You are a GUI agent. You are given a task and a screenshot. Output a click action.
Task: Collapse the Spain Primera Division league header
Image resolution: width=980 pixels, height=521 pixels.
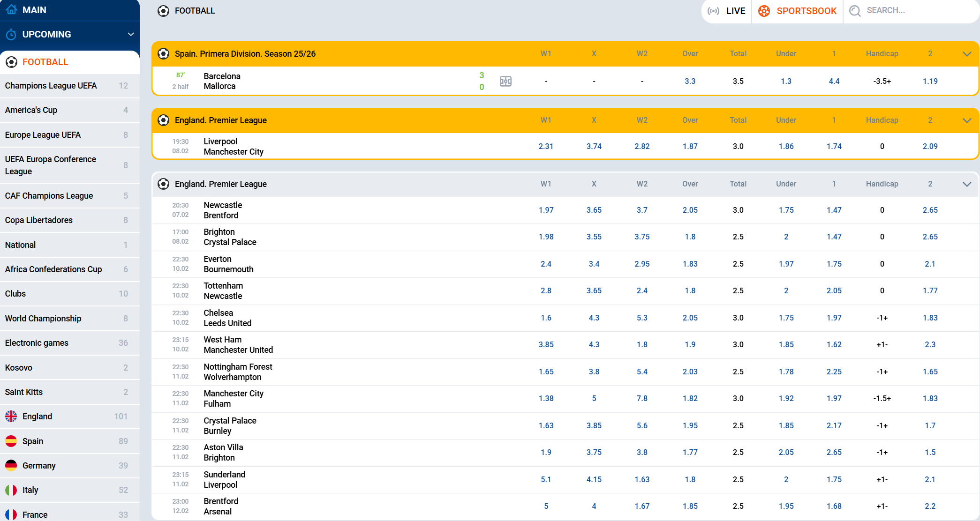[967, 54]
